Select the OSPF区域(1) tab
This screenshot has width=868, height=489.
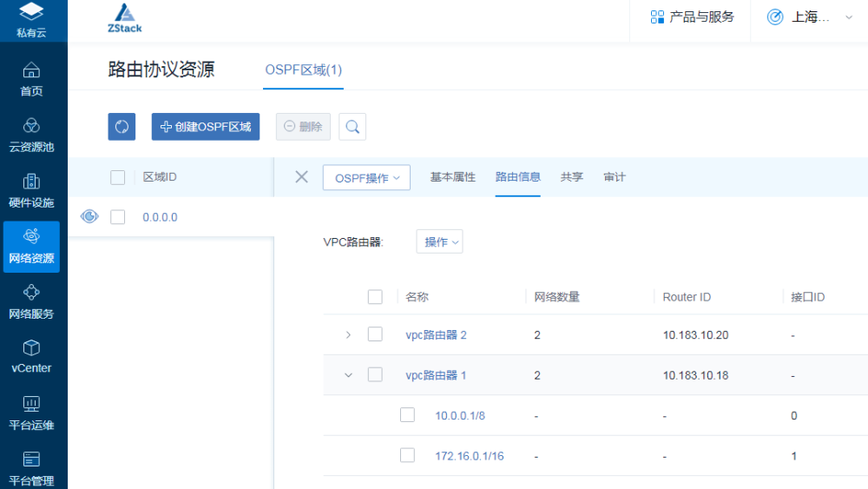click(303, 69)
